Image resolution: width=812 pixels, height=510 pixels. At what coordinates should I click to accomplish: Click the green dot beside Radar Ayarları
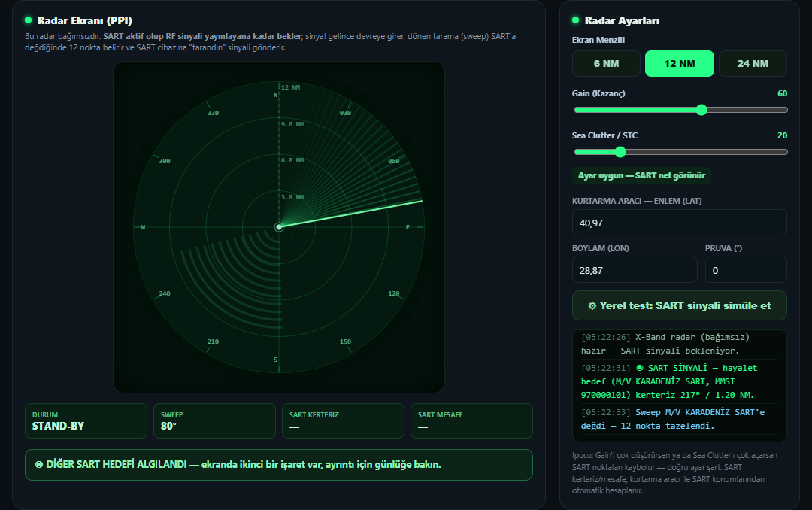(575, 20)
